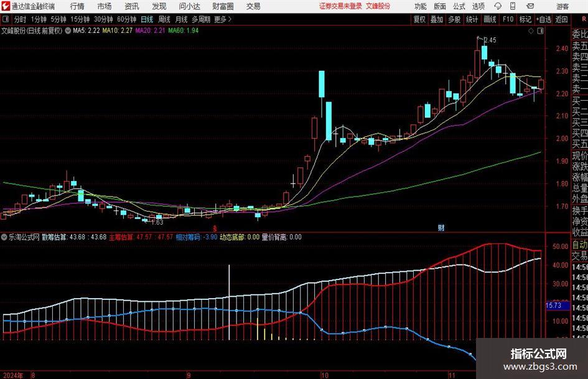This screenshot has width=588, height=379.
Task: Click the 标记 mark button
Action: point(525,19)
